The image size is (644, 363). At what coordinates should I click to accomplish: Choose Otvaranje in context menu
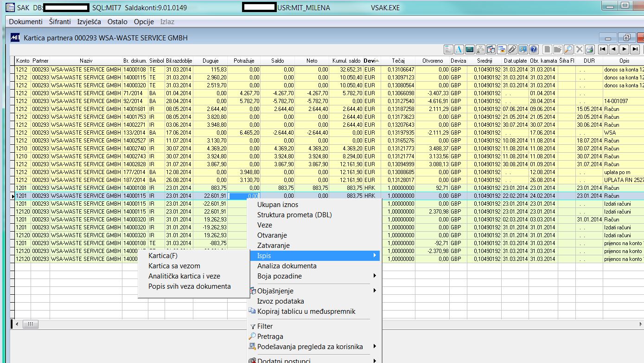click(x=272, y=235)
